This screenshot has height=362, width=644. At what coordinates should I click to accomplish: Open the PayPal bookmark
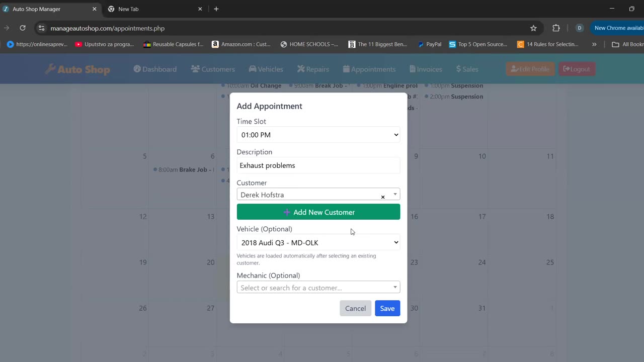point(429,44)
